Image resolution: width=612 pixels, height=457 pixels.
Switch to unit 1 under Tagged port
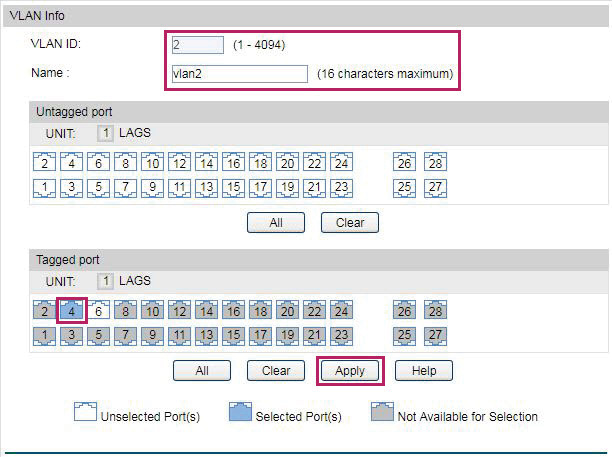coord(105,281)
